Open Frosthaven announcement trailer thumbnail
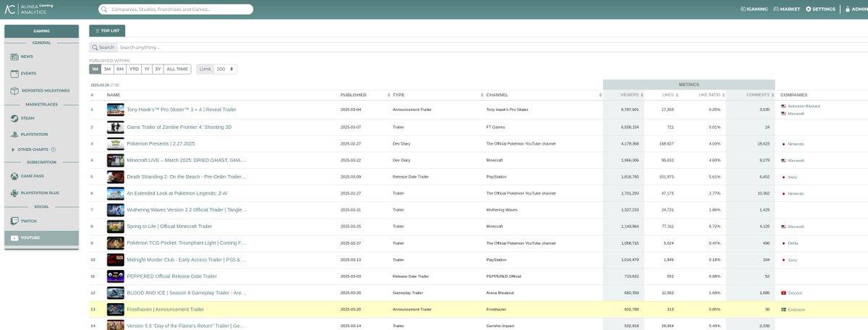868x330 pixels. tap(116, 310)
